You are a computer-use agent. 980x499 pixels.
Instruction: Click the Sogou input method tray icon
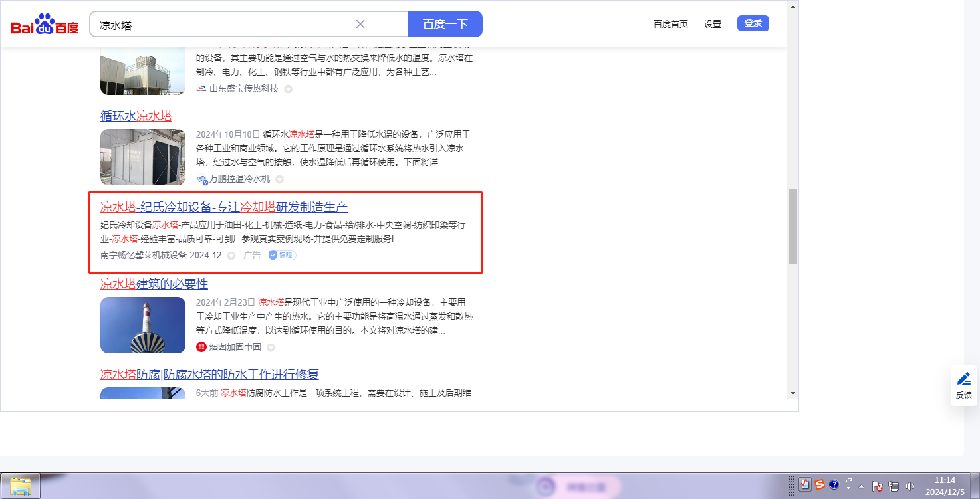[x=820, y=484]
